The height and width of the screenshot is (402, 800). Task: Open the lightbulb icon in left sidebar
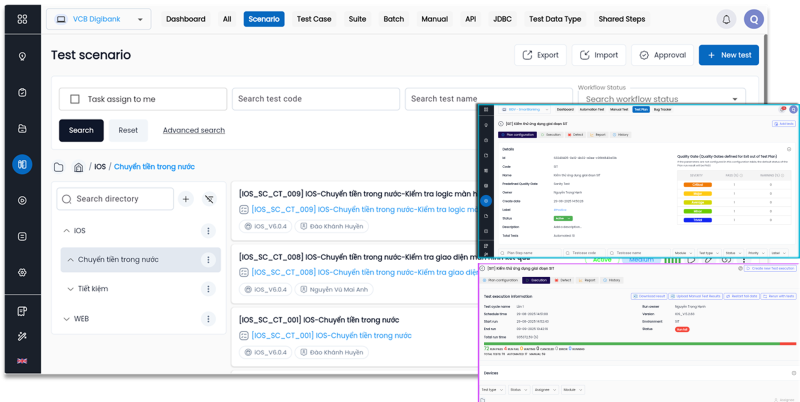click(22, 57)
